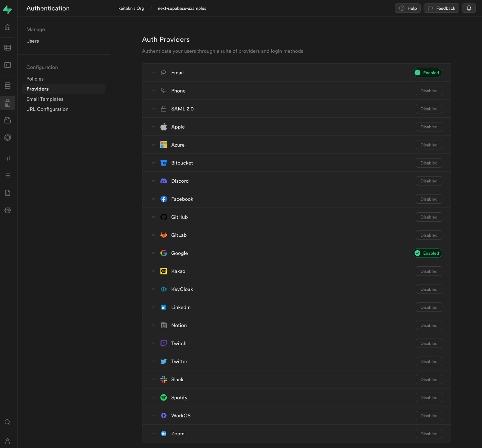Click the Slack logo icon

[x=164, y=380]
